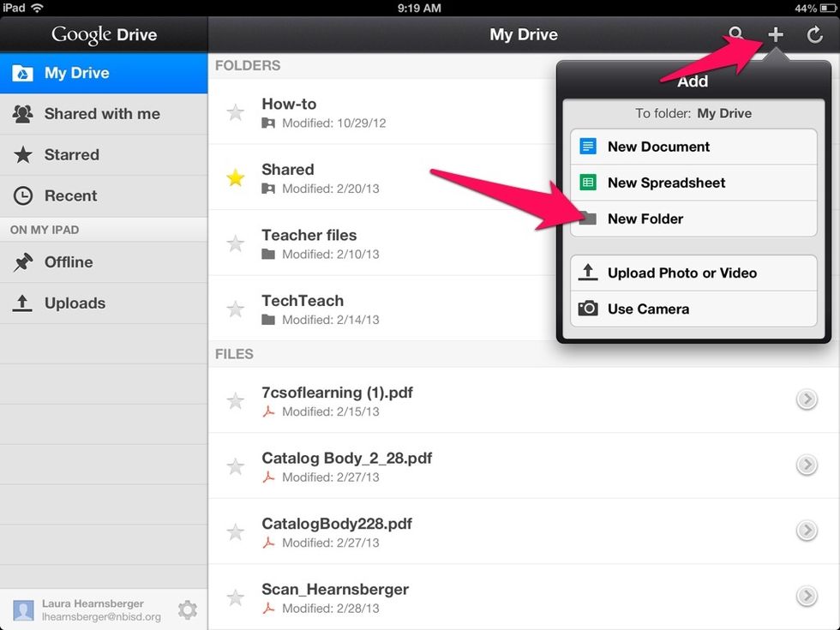This screenshot has width=840, height=630.
Task: Tap the search magnifier icon
Action: pos(736,34)
